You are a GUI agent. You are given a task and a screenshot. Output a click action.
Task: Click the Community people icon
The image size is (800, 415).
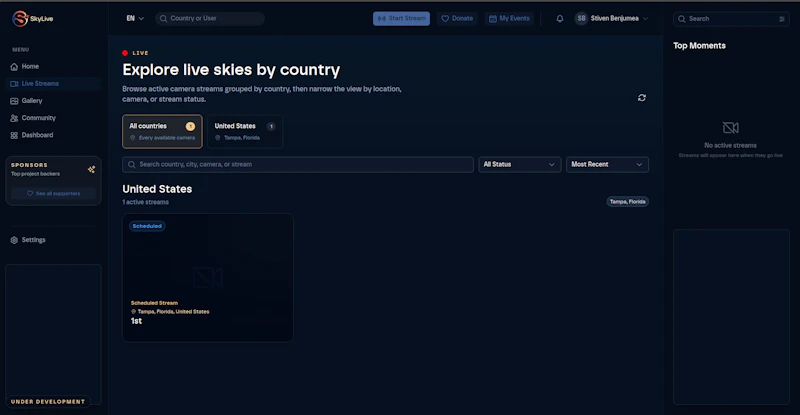14,118
